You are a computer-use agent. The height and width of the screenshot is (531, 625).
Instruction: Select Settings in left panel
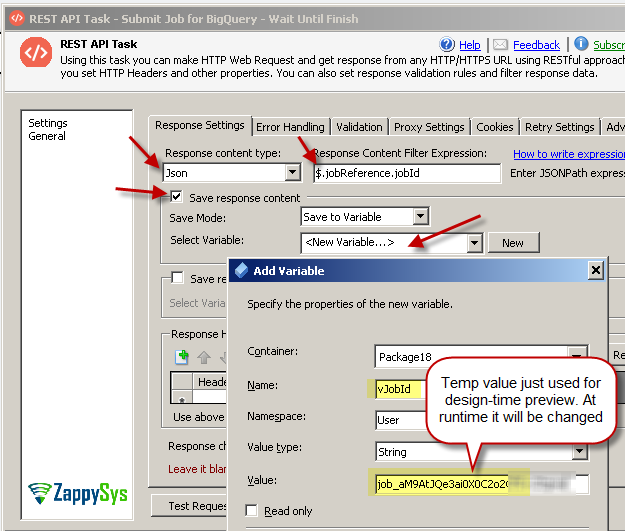(x=48, y=123)
